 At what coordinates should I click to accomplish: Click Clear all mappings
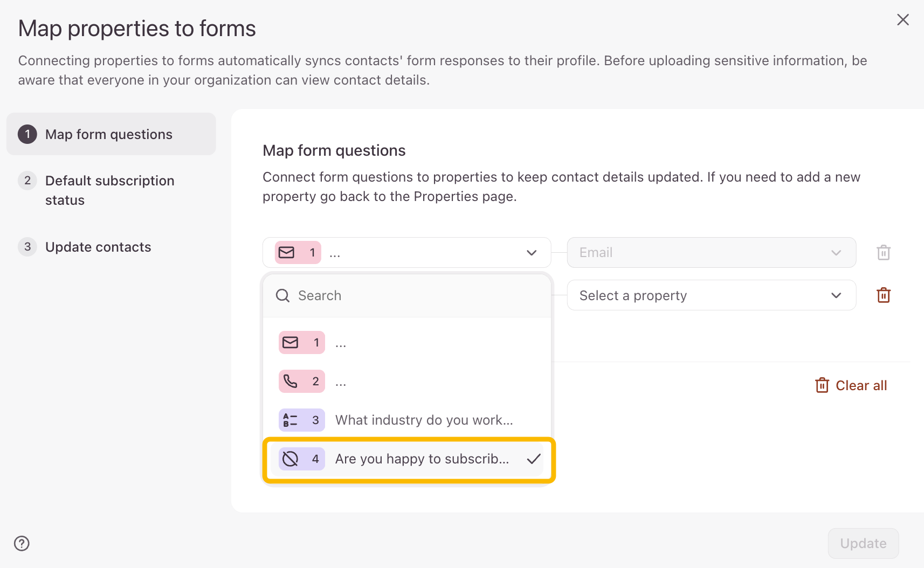click(851, 385)
